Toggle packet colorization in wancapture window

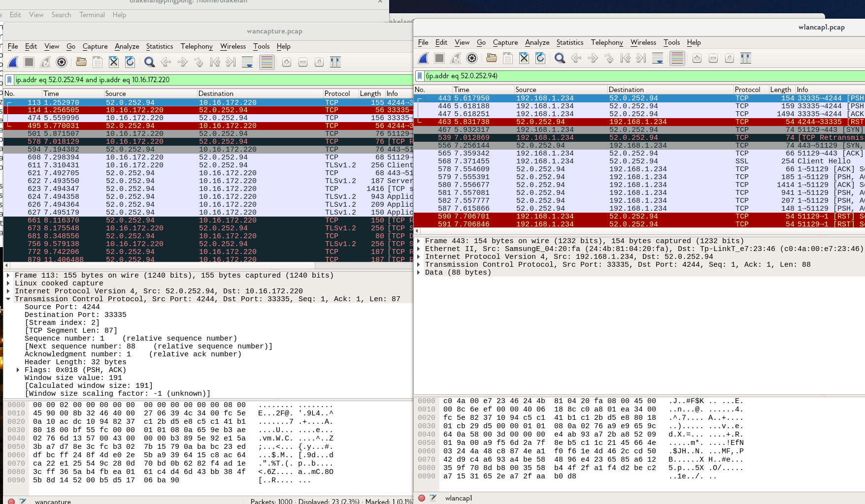pos(266,62)
